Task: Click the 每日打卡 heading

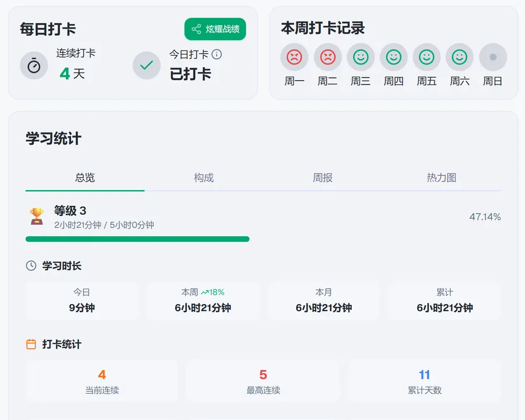Action: tap(48, 29)
